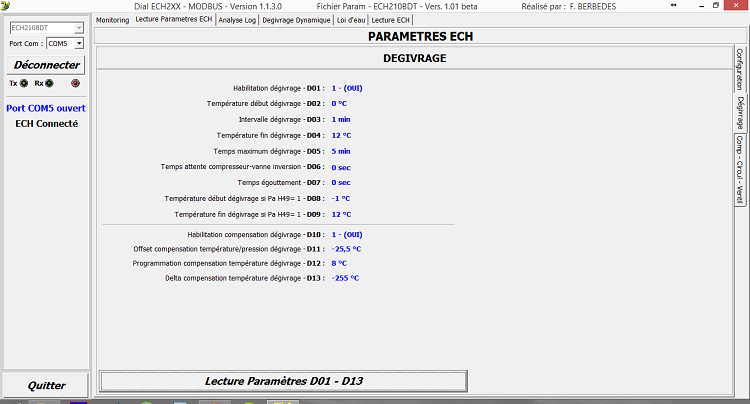Open the Port Com COM5 dropdown
The height and width of the screenshot is (404, 750).
78,44
